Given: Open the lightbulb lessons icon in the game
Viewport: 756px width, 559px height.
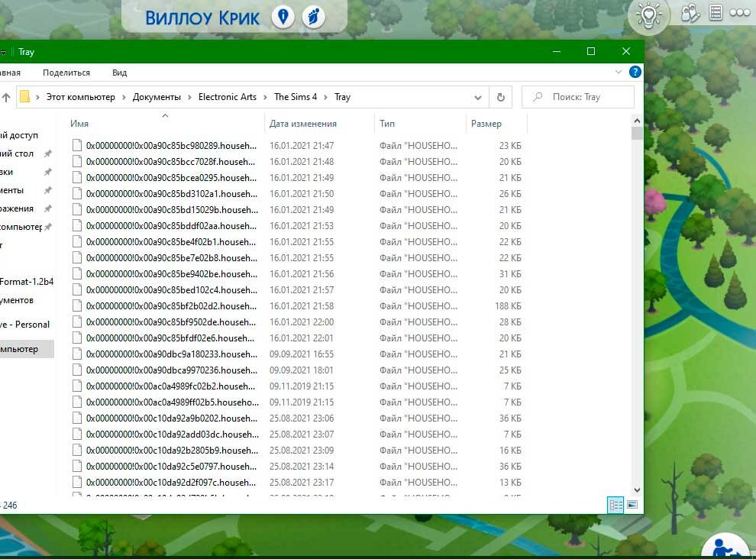Looking at the screenshot, I should pos(648,16).
